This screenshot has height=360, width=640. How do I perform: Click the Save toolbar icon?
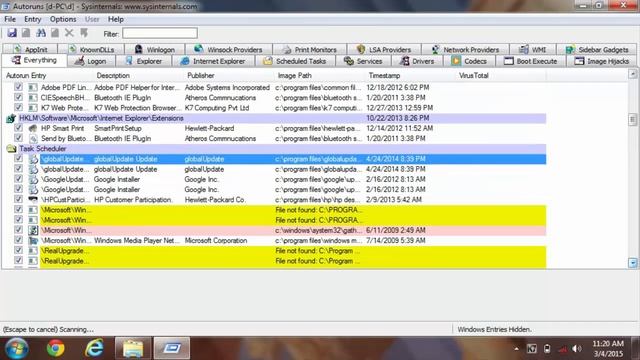[x=12, y=33]
